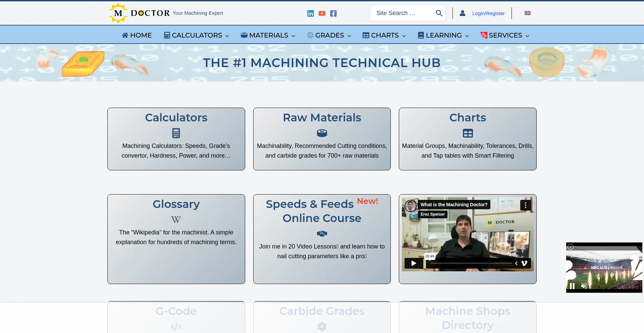The image size is (644, 333).
Task: Select the UK flag language icon
Action: [x=527, y=13]
